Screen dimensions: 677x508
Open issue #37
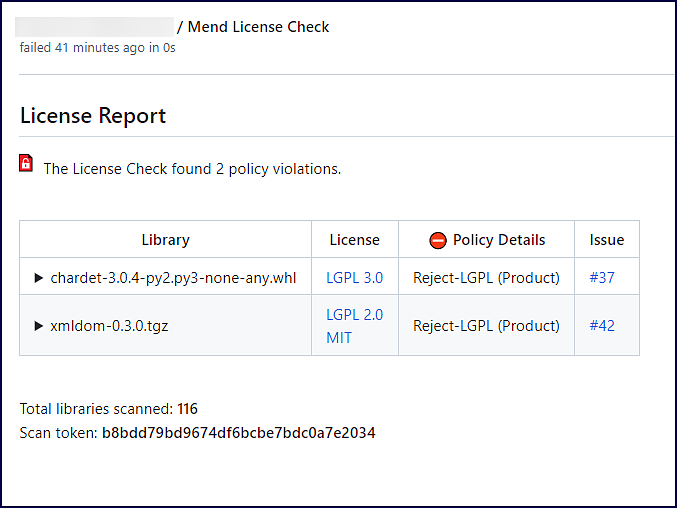(x=602, y=278)
